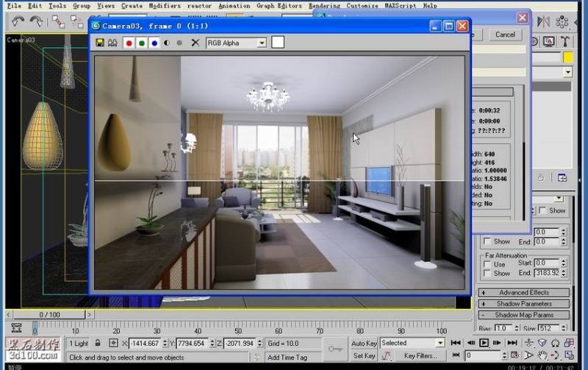Click the X coordinate spinner arrows

(x=165, y=344)
